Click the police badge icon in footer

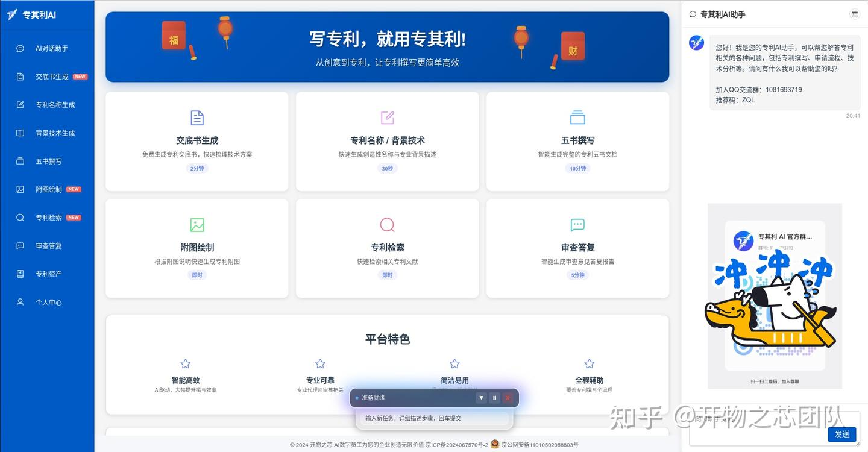point(495,444)
